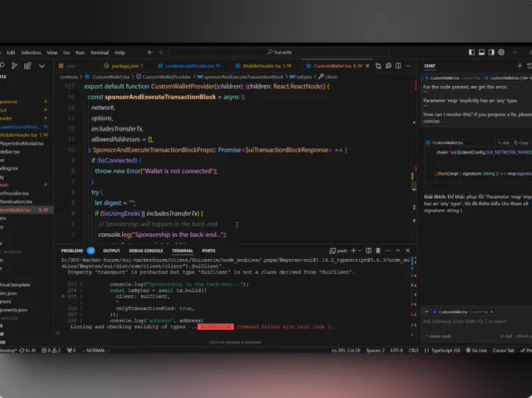Screen dimensions: 532x398
Task: Close the CustomWallet.tsx editor tab
Action: pyautogui.click(x=368, y=66)
